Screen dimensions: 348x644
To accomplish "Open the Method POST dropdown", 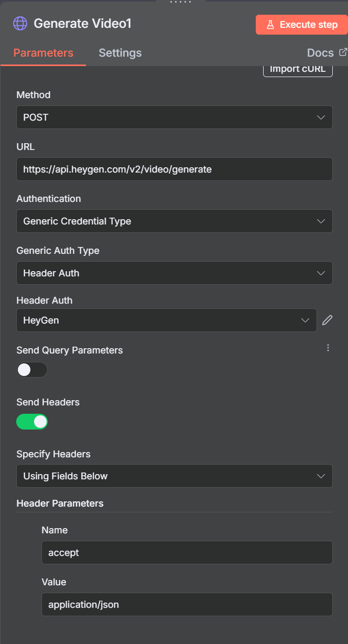I will (x=175, y=117).
